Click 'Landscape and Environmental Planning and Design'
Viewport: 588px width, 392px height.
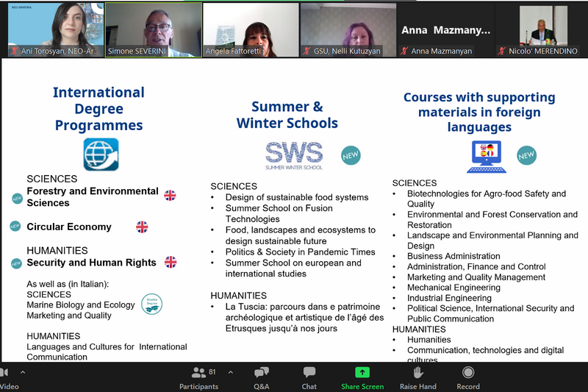(492, 240)
